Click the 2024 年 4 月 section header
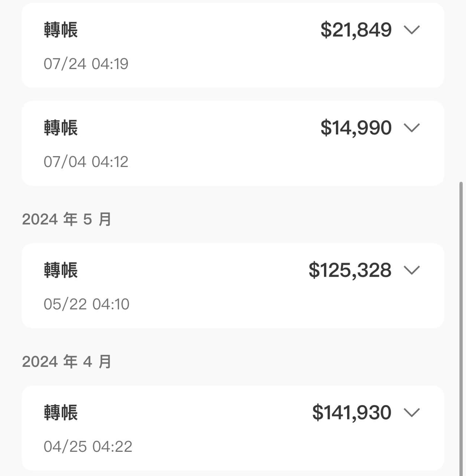The width and height of the screenshot is (466, 476). coord(67,361)
